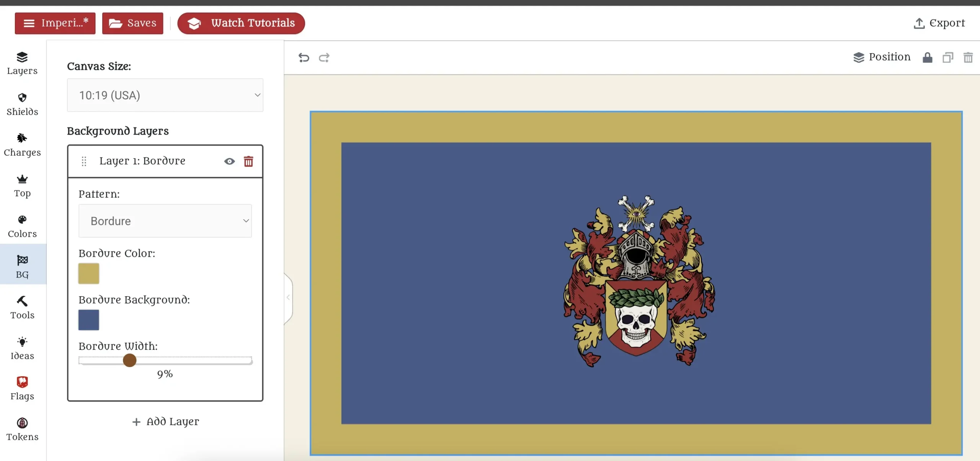Viewport: 980px width, 461px height.
Task: Lock the selected element
Action: tap(927, 57)
